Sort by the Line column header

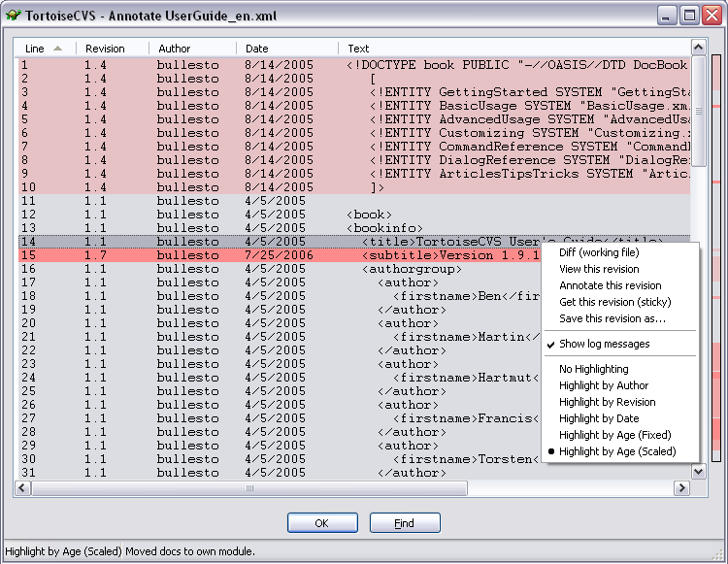point(45,49)
